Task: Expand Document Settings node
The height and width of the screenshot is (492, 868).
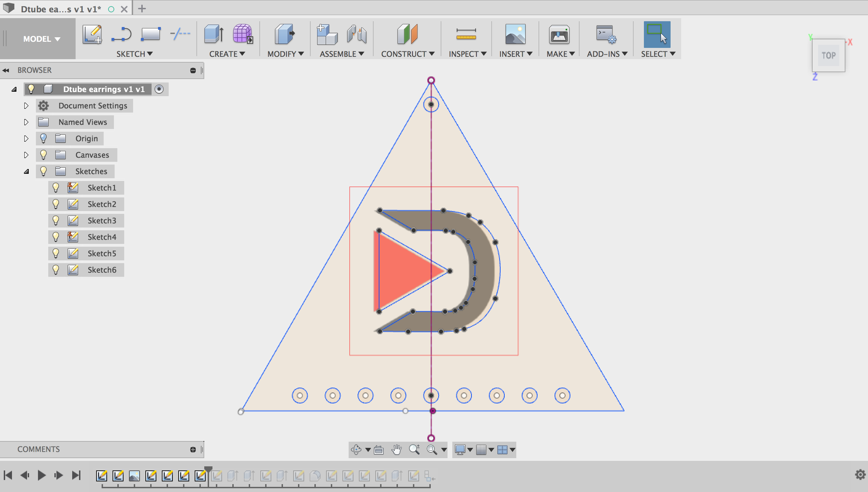Action: point(26,105)
